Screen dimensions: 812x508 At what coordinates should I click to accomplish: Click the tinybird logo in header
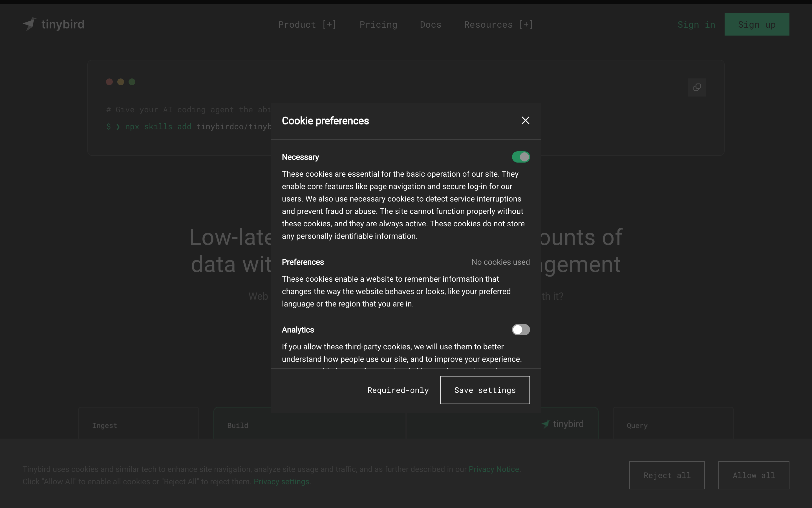pyautogui.click(x=54, y=24)
